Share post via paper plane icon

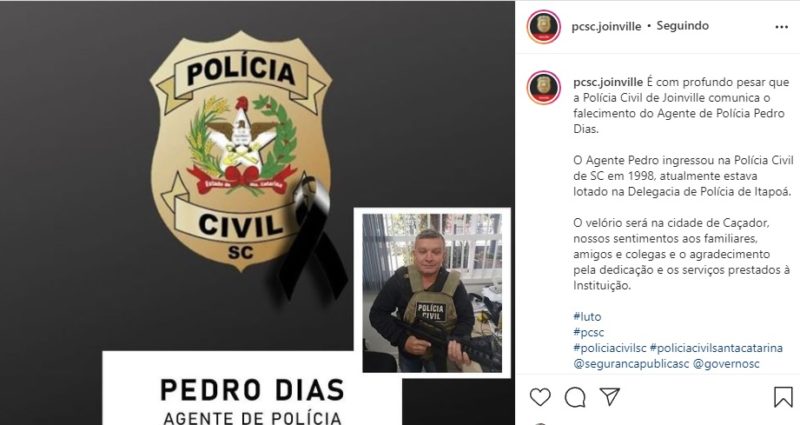[610, 396]
